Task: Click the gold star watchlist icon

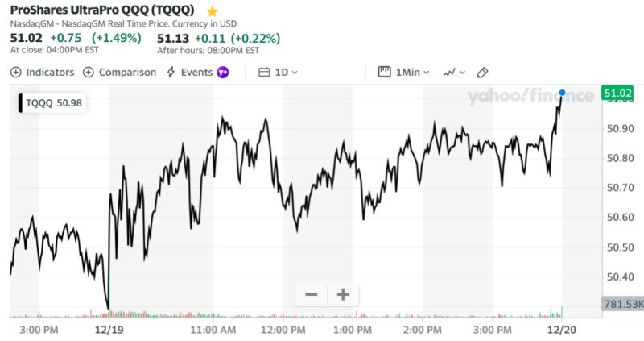Action: [x=213, y=12]
